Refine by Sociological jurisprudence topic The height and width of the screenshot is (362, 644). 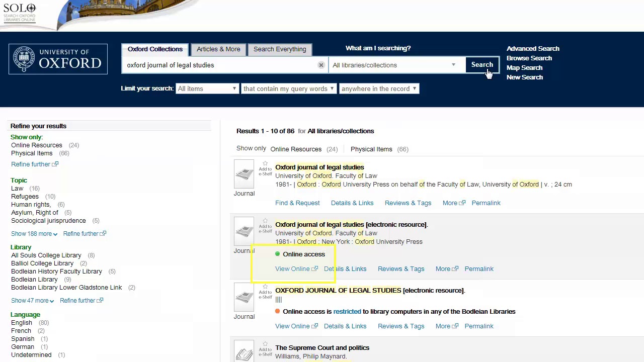(x=48, y=221)
